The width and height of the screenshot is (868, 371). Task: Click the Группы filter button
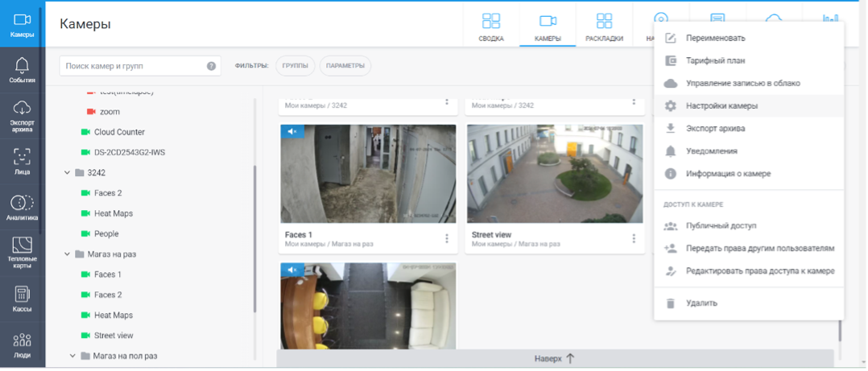pos(296,66)
